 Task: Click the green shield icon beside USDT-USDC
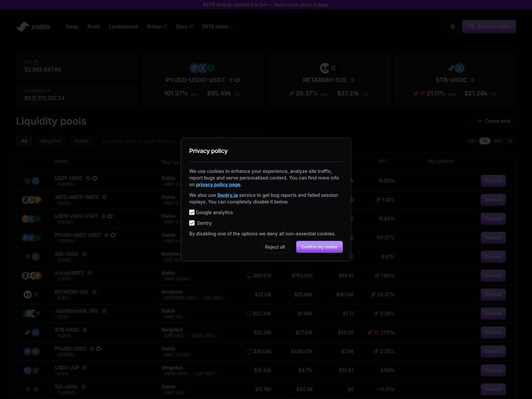pos(88,178)
